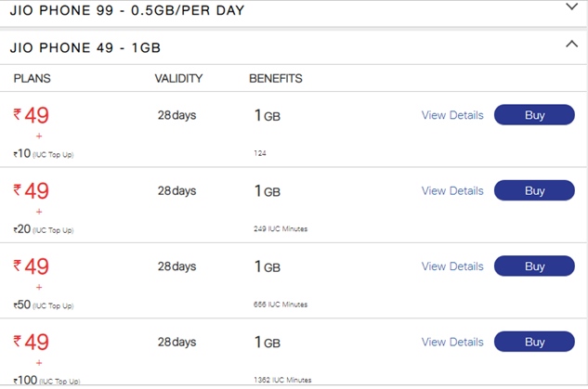Click the ₹50 IUC Top Up label
Viewport: 588px width, 389px height.
pyautogui.click(x=43, y=305)
